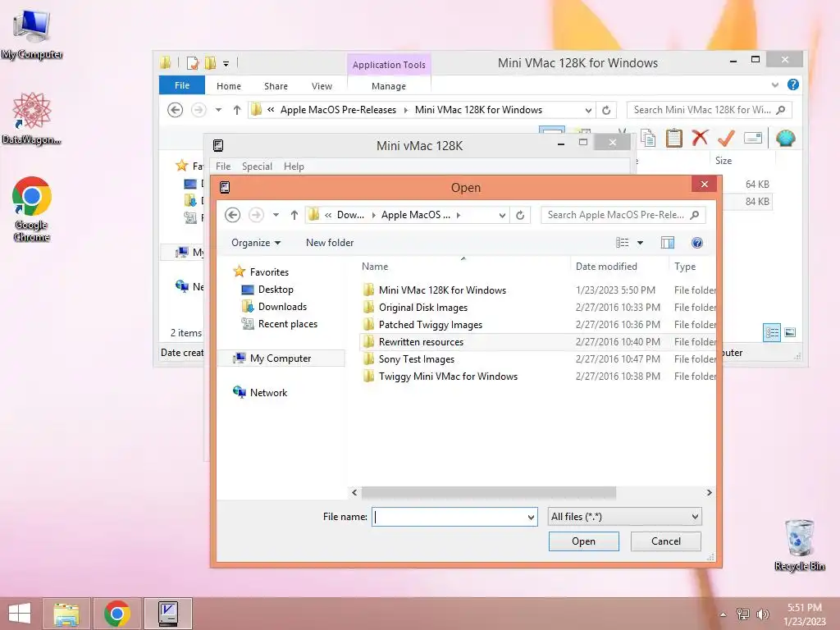Select Desktop in the dialog sidebar

tap(268, 290)
